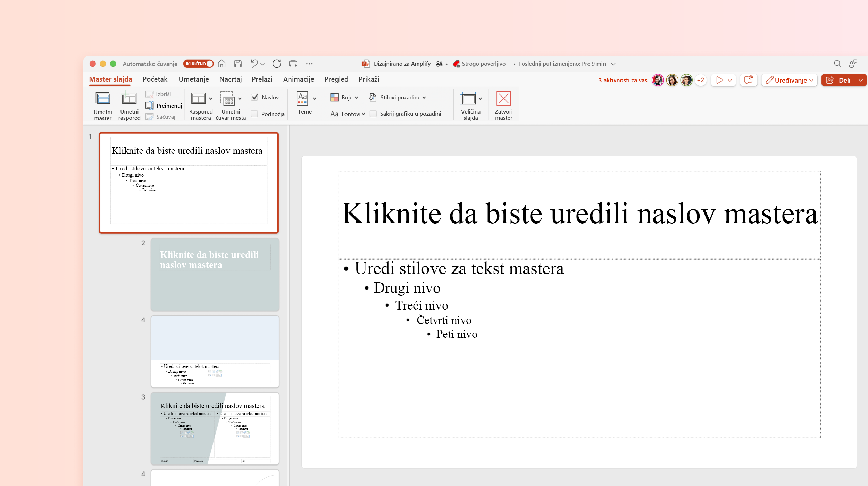The height and width of the screenshot is (486, 868).
Task: Expand the document title chevron
Action: (x=613, y=64)
